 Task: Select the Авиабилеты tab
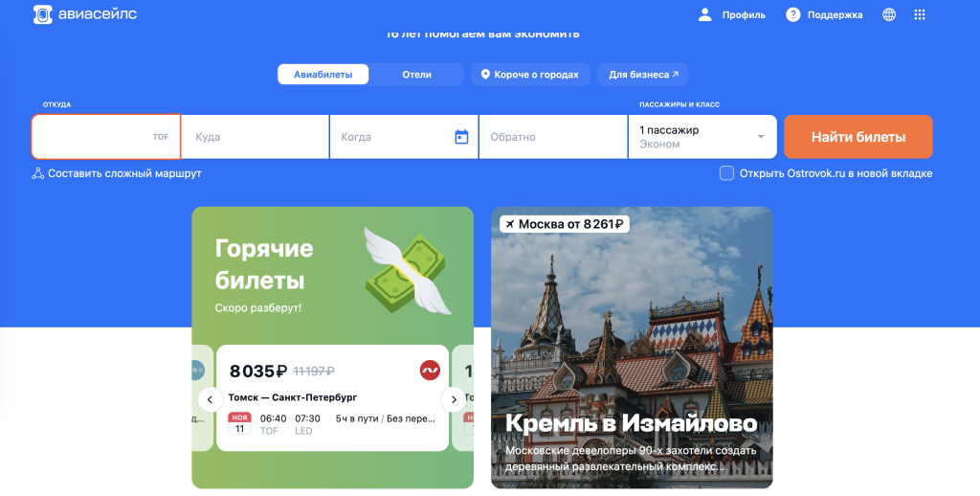[323, 74]
